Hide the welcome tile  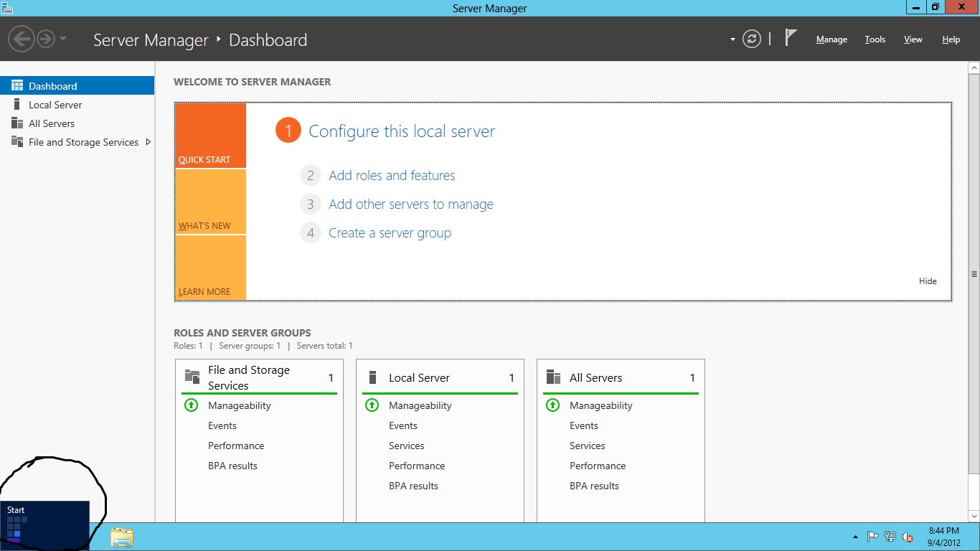928,281
